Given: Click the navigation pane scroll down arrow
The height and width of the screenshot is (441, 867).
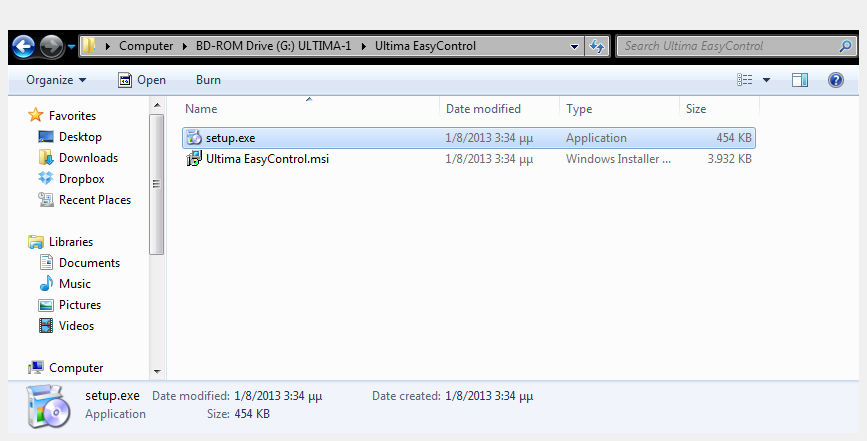Looking at the screenshot, I should coord(157,372).
